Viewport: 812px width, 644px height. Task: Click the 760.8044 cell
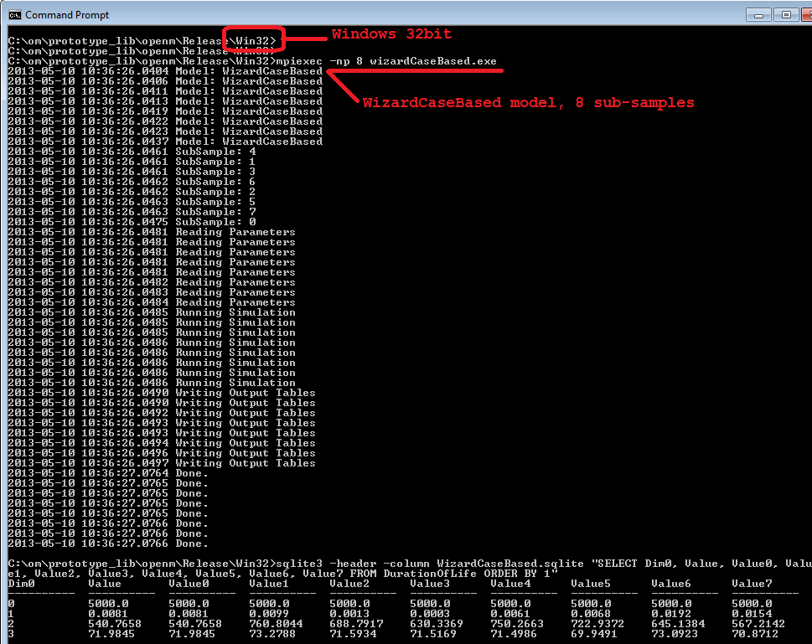click(x=276, y=624)
